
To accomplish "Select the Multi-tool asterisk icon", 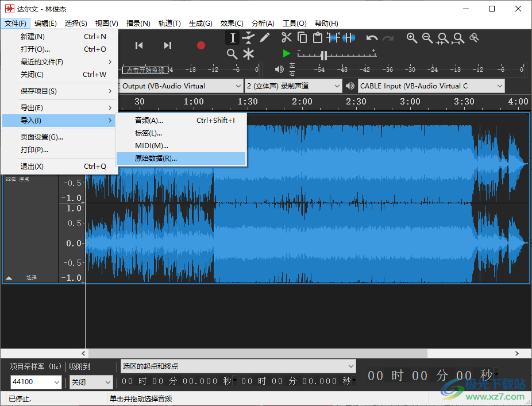I will [x=248, y=54].
